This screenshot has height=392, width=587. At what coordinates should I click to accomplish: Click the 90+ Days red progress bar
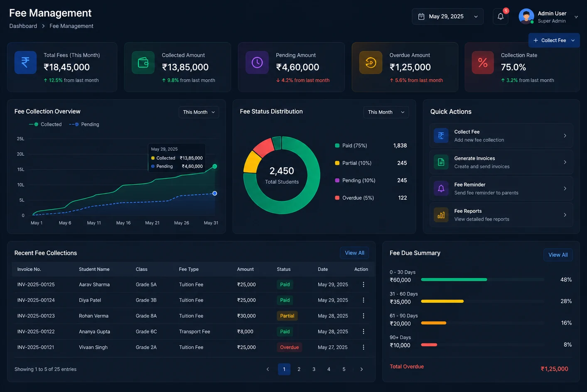(x=429, y=345)
